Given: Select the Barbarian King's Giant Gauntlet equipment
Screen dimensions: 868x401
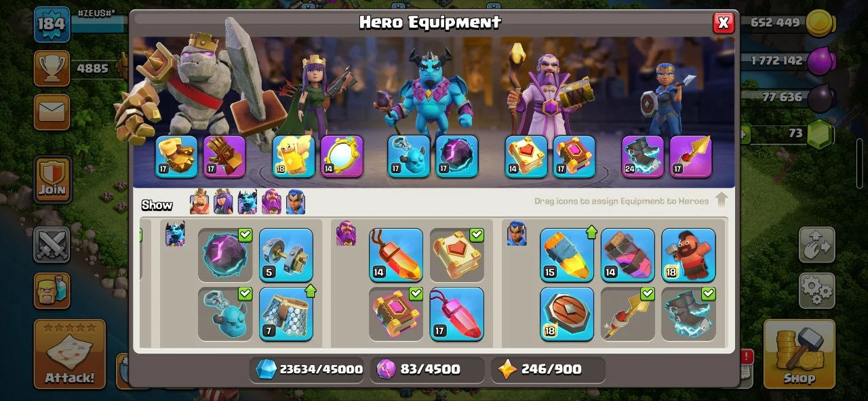Looking at the screenshot, I should pos(176,157).
